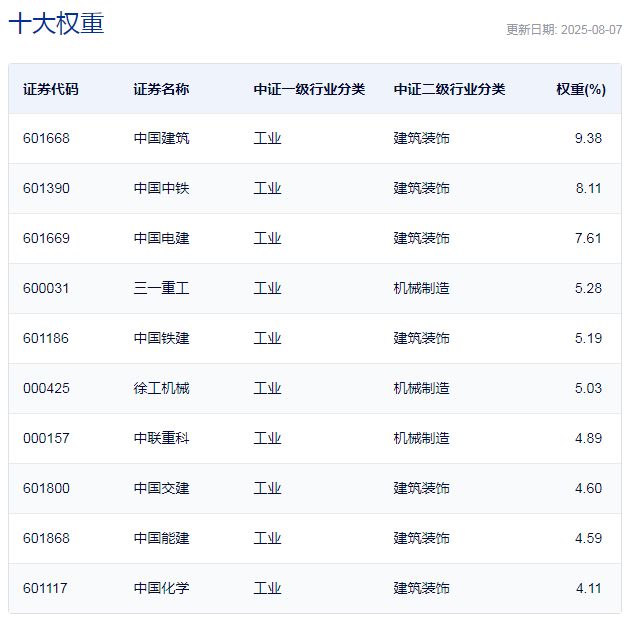This screenshot has height=619, width=627.
Task: Click weight value 4.11
Action: (x=589, y=588)
